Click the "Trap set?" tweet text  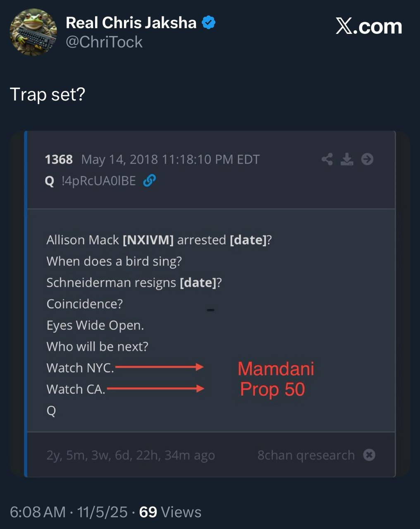point(48,94)
